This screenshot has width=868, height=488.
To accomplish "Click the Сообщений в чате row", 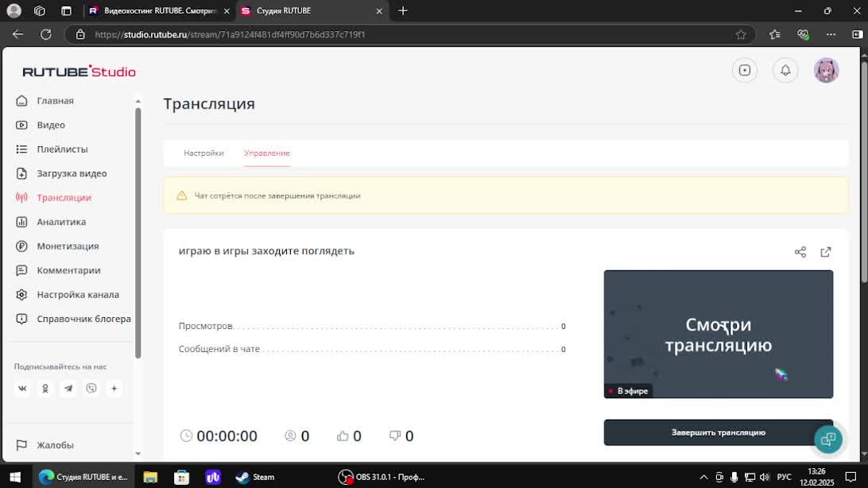I will 372,349.
